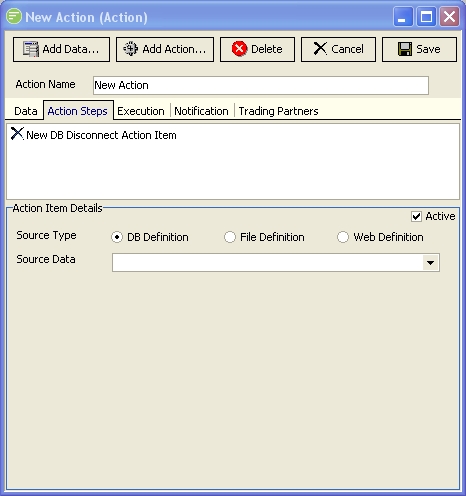Go to the Notification tab
This screenshot has height=496, width=466.
pyautogui.click(x=201, y=111)
